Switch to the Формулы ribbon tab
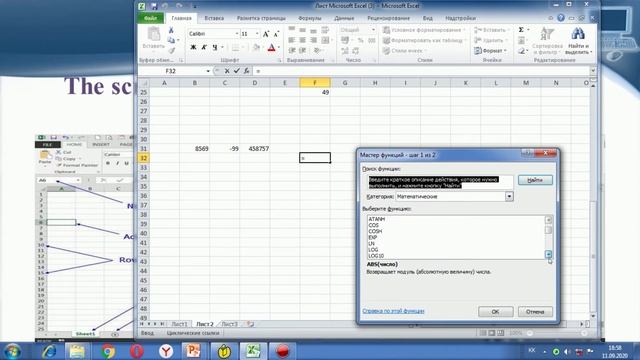 (310, 18)
